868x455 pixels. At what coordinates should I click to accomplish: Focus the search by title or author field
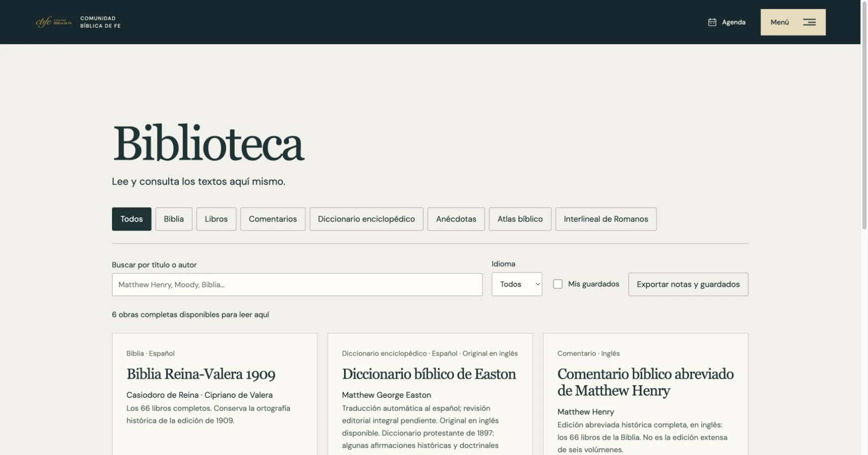[x=297, y=285]
